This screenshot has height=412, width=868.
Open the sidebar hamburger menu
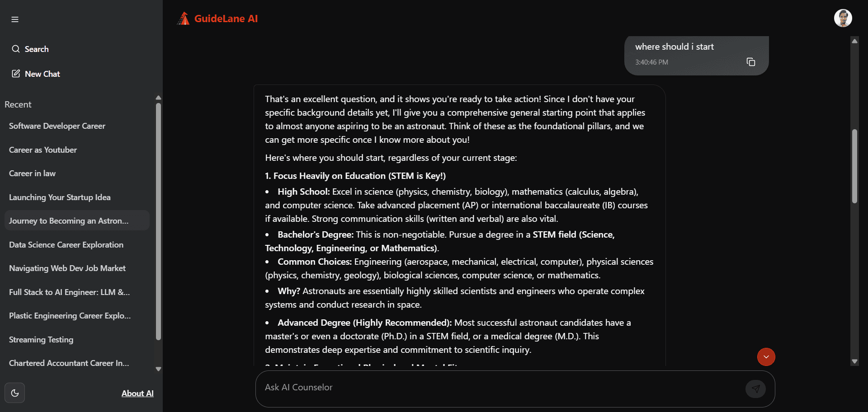click(x=14, y=19)
